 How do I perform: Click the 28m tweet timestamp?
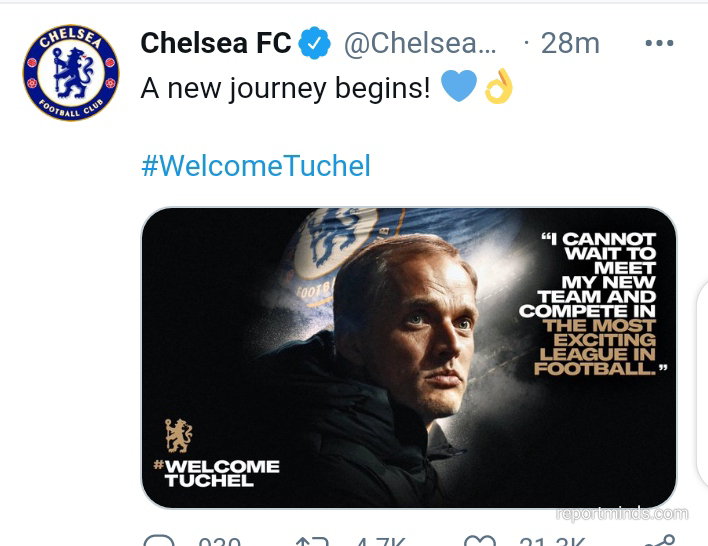[570, 43]
